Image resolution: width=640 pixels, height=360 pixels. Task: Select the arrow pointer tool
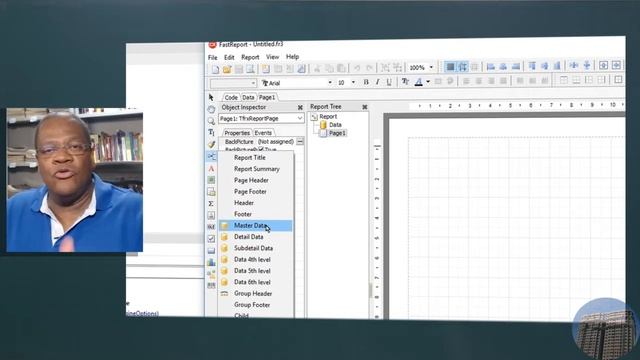[211, 97]
